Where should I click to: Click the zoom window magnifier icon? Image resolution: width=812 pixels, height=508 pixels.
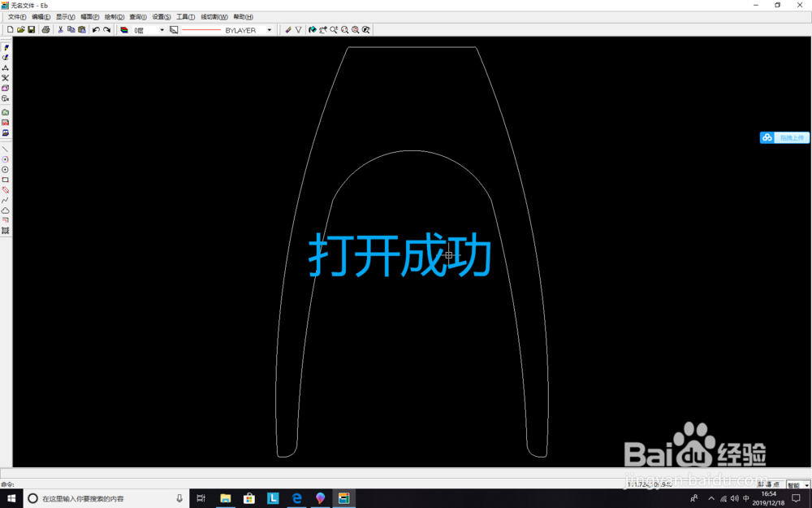point(345,30)
